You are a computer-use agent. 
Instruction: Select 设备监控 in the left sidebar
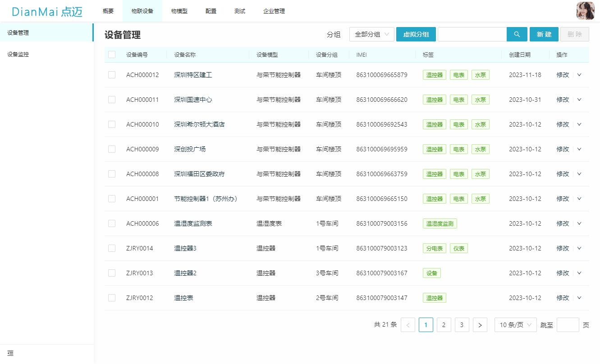(18, 55)
